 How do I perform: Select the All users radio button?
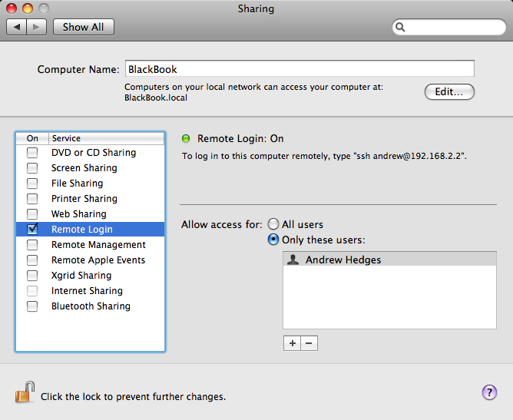(273, 224)
